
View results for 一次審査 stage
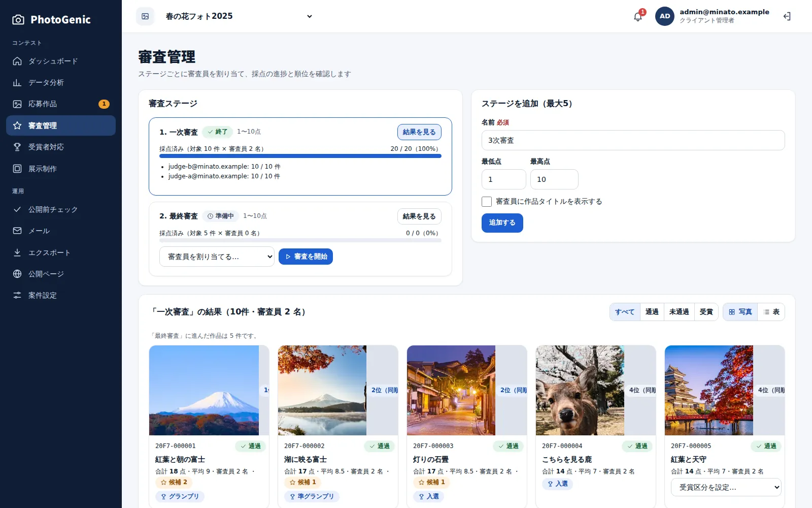point(419,132)
